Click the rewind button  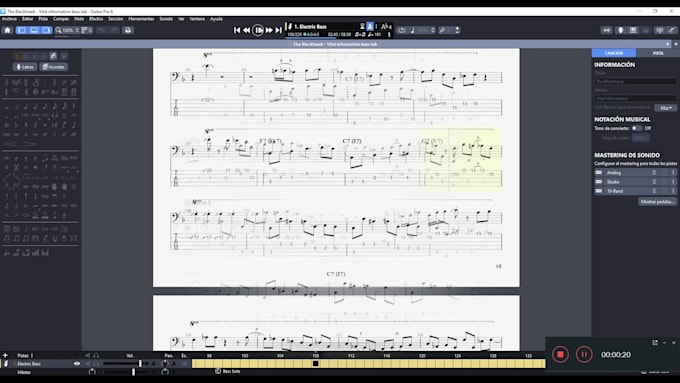pos(246,30)
